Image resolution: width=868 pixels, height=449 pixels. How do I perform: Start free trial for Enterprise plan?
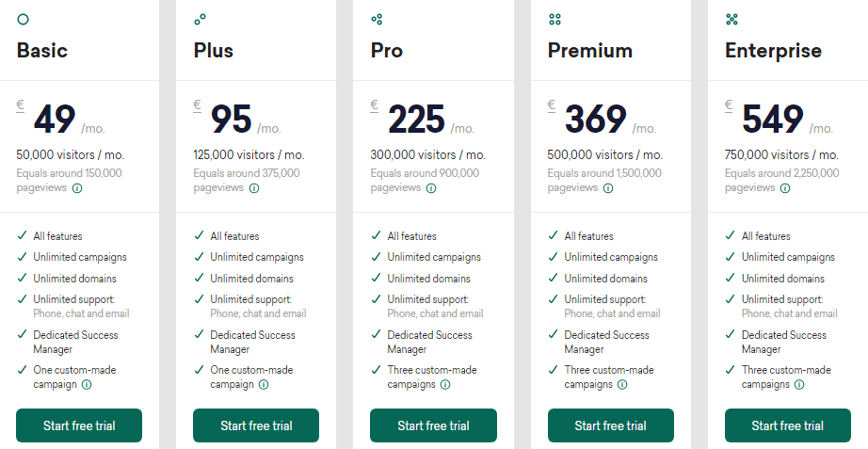[788, 425]
